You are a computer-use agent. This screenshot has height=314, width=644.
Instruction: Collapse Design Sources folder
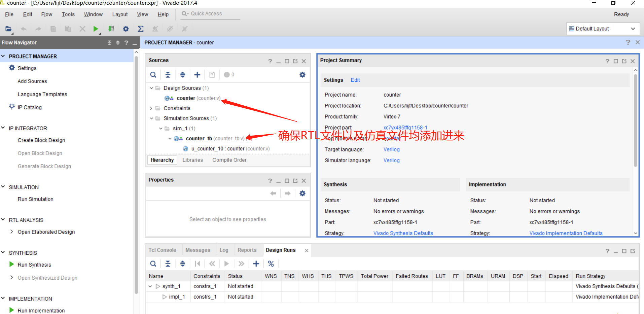coord(151,88)
